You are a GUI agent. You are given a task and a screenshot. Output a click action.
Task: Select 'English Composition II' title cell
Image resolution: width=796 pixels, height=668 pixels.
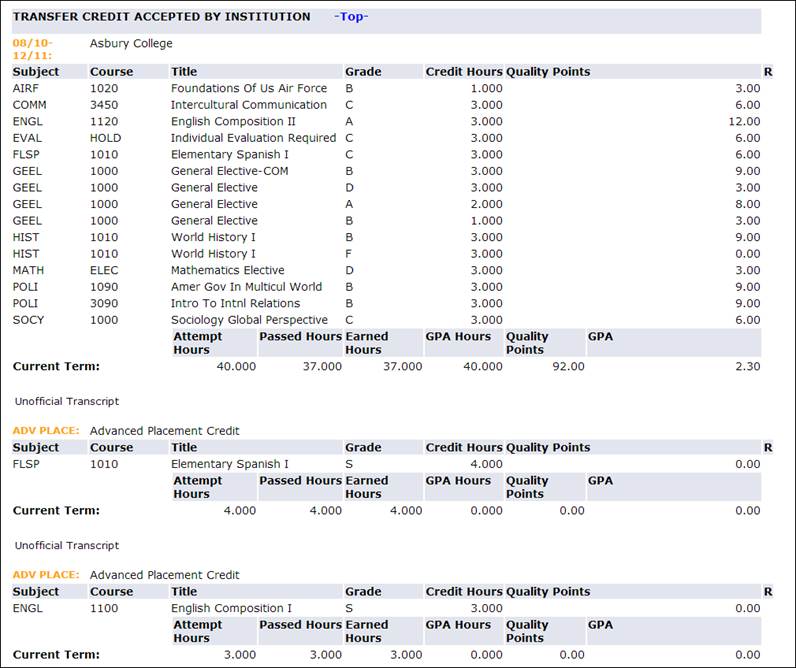pyautogui.click(x=233, y=122)
